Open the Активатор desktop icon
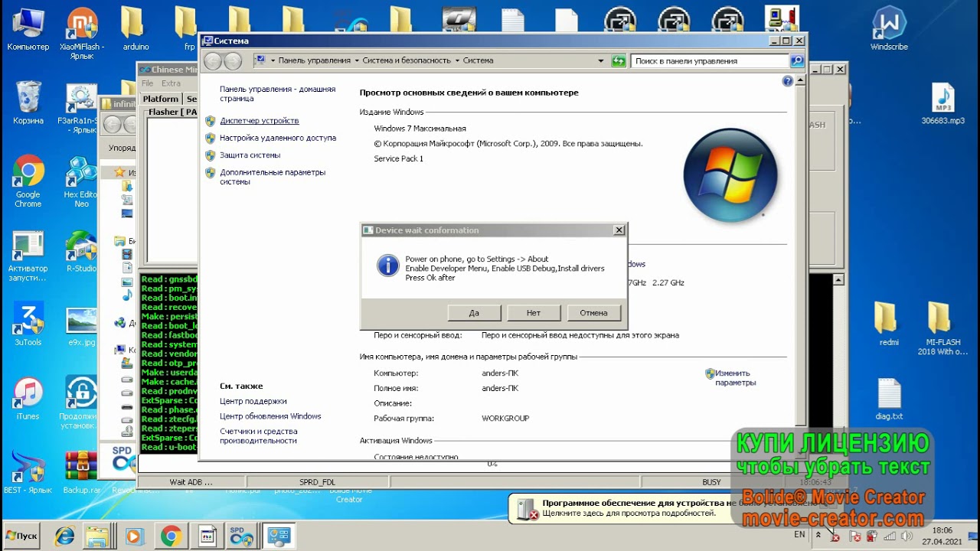This screenshot has width=980, height=551. (28, 256)
